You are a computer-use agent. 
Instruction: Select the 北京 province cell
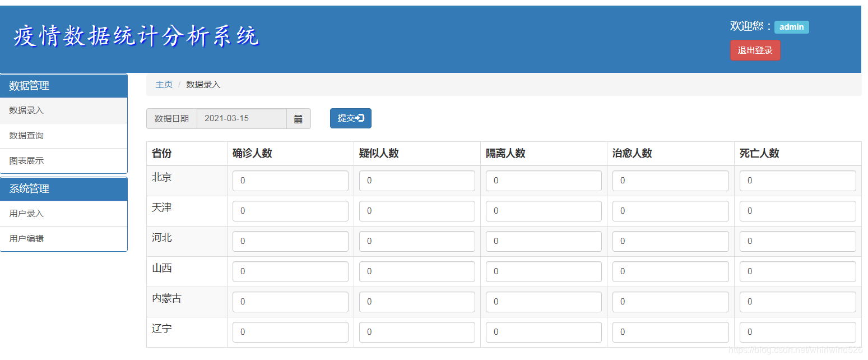click(x=187, y=181)
